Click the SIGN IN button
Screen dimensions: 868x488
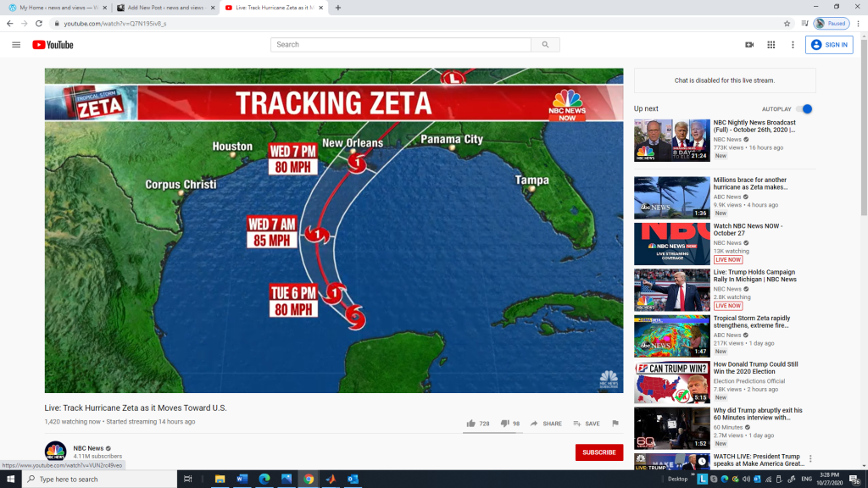[828, 45]
